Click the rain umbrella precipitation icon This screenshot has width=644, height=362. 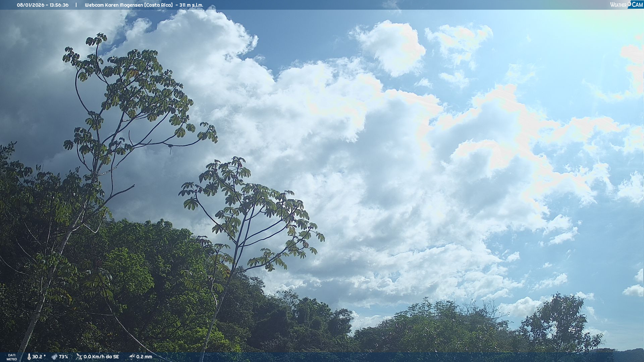point(132,357)
